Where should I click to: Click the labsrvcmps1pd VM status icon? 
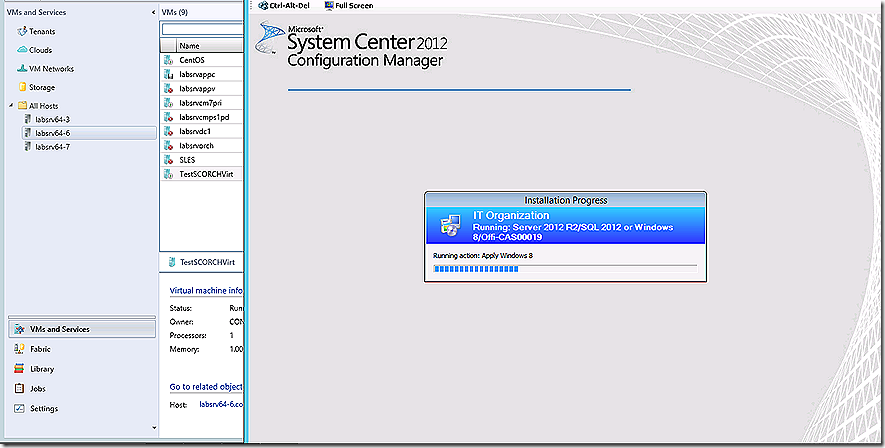pos(168,117)
